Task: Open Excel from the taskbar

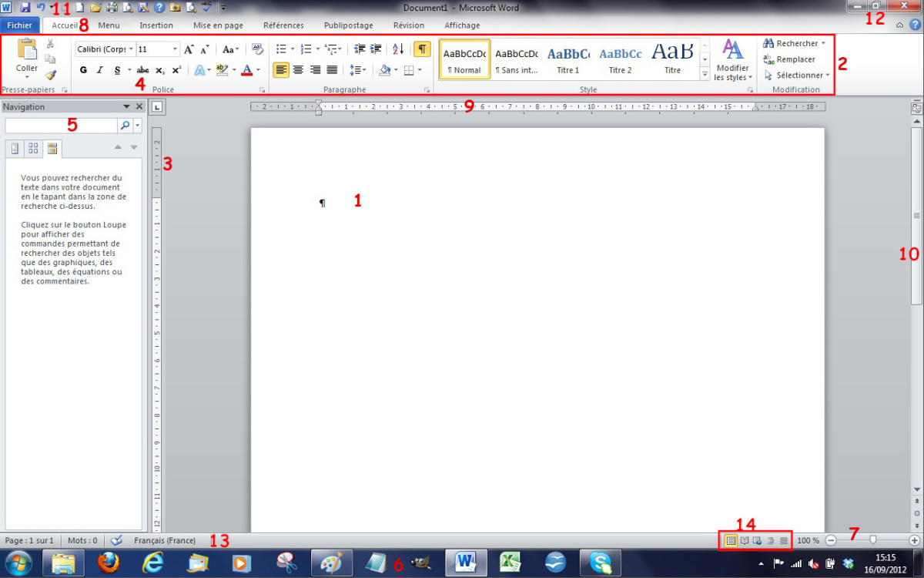Action: (511, 564)
